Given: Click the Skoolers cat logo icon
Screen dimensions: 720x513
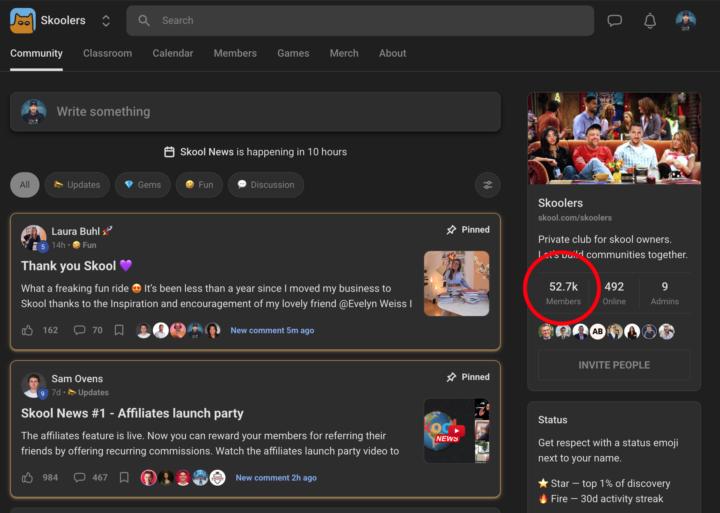Looking at the screenshot, I should point(22,21).
